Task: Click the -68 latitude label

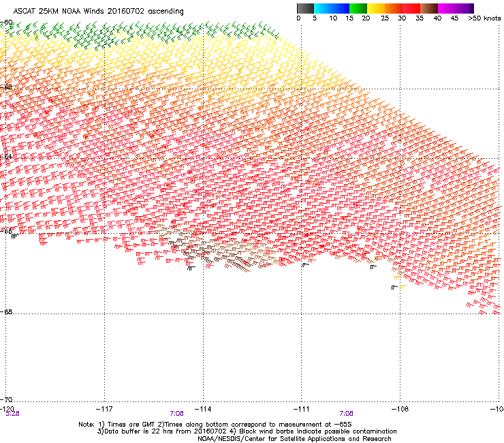Action: click(x=6, y=312)
